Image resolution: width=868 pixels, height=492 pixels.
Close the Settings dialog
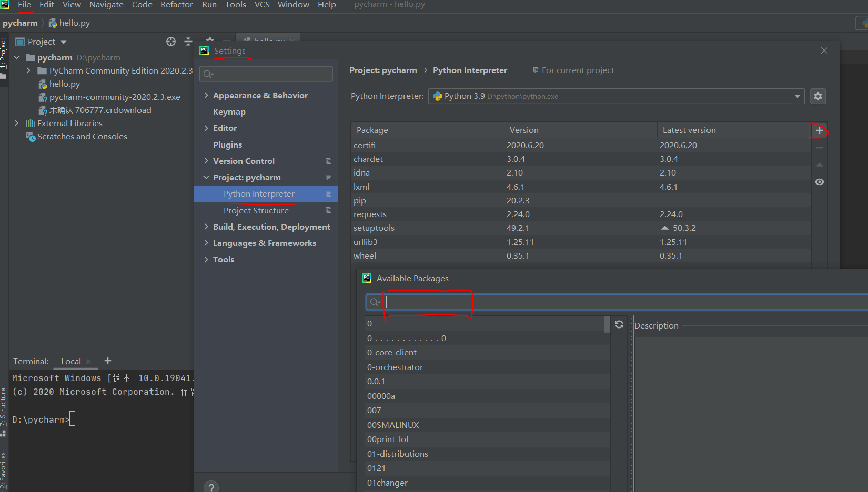pyautogui.click(x=824, y=50)
